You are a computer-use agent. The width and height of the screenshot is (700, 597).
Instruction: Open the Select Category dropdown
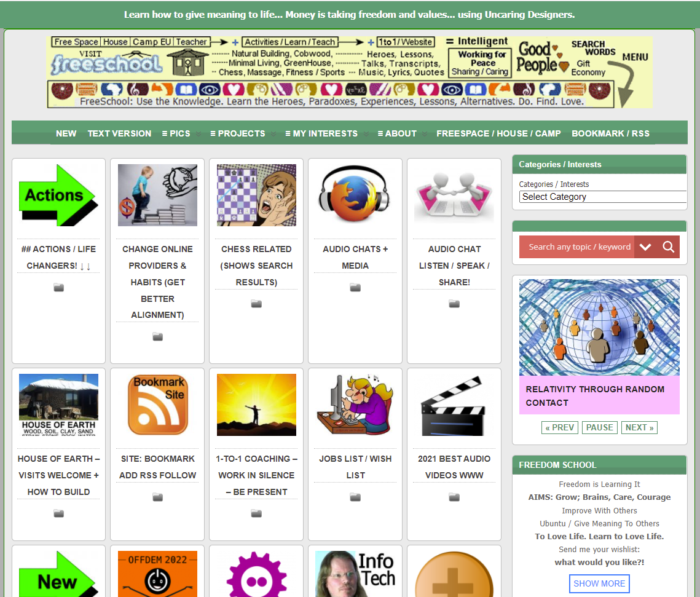[602, 197]
